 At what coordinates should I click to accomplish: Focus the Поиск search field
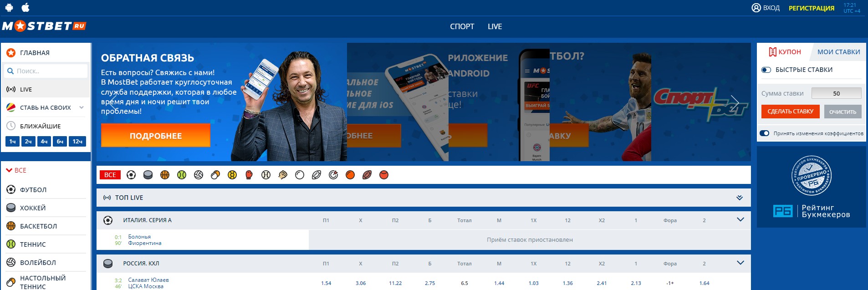click(46, 71)
